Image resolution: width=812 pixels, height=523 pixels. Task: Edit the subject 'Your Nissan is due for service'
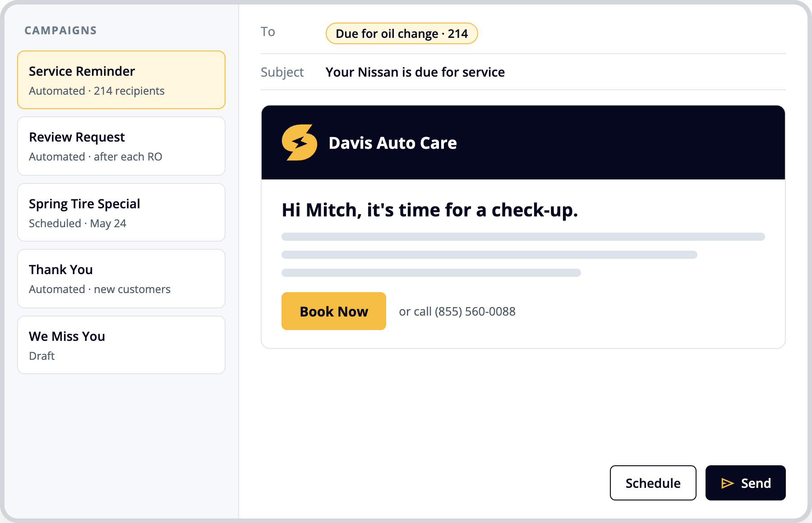coord(415,72)
